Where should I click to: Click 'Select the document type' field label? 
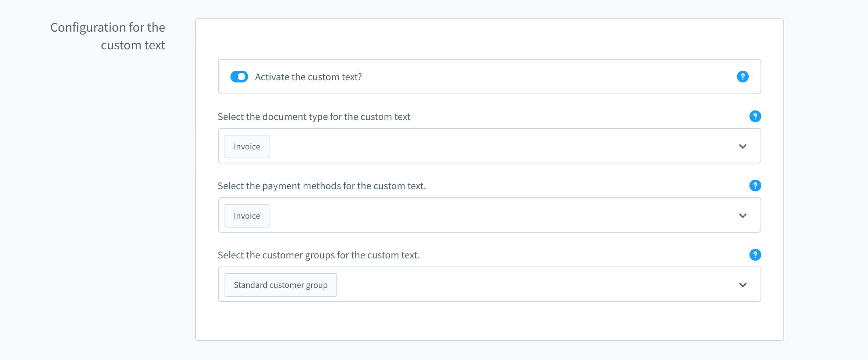pos(314,117)
